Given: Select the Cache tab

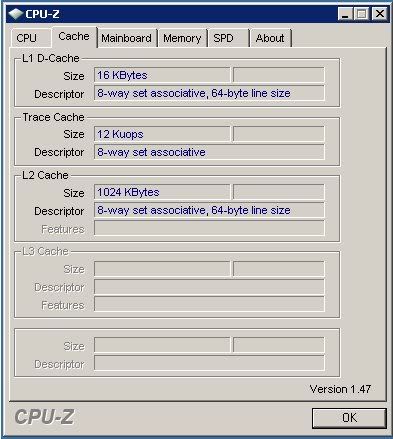Looking at the screenshot, I should [x=74, y=37].
